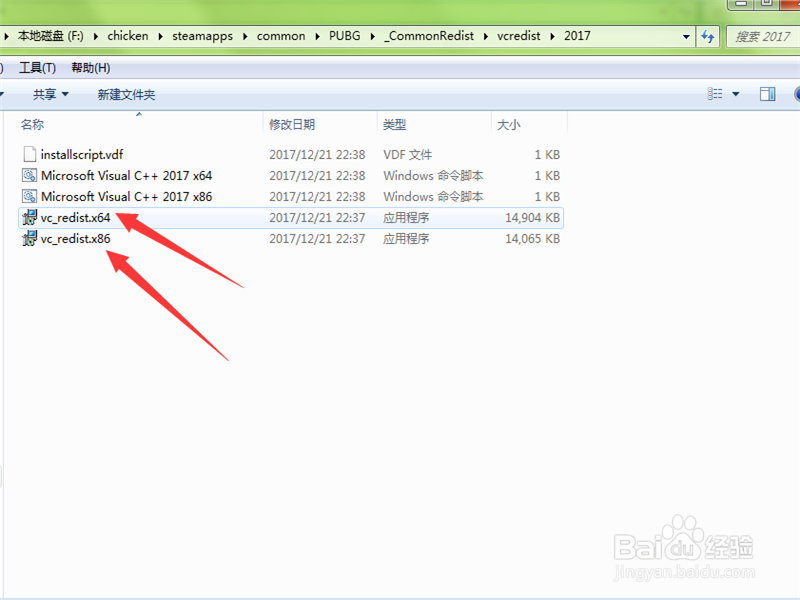This screenshot has height=600, width=800.
Task: Click the date of installscript.vdf
Action: coord(317,155)
